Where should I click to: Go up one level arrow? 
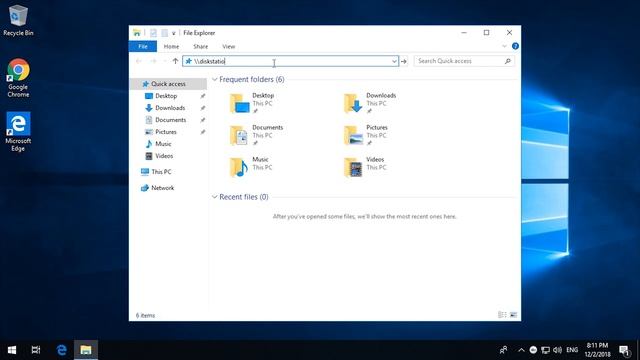[x=175, y=61]
